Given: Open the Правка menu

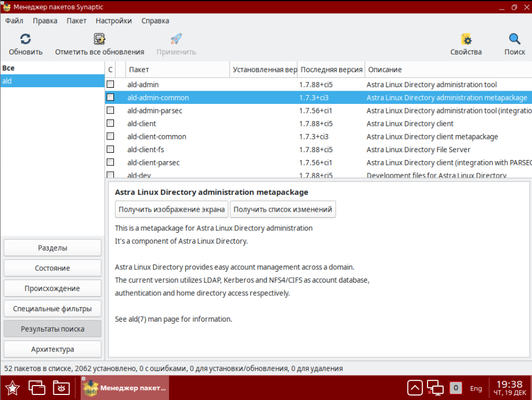Looking at the screenshot, I should coord(45,21).
